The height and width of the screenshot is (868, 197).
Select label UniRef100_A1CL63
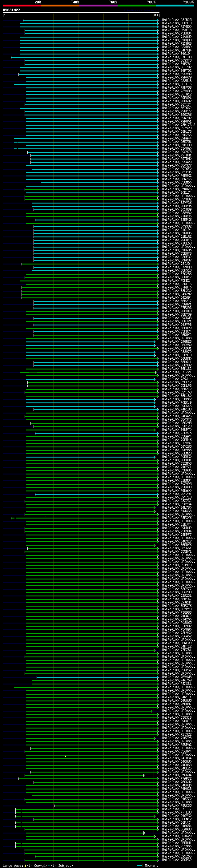pos(176,244)
